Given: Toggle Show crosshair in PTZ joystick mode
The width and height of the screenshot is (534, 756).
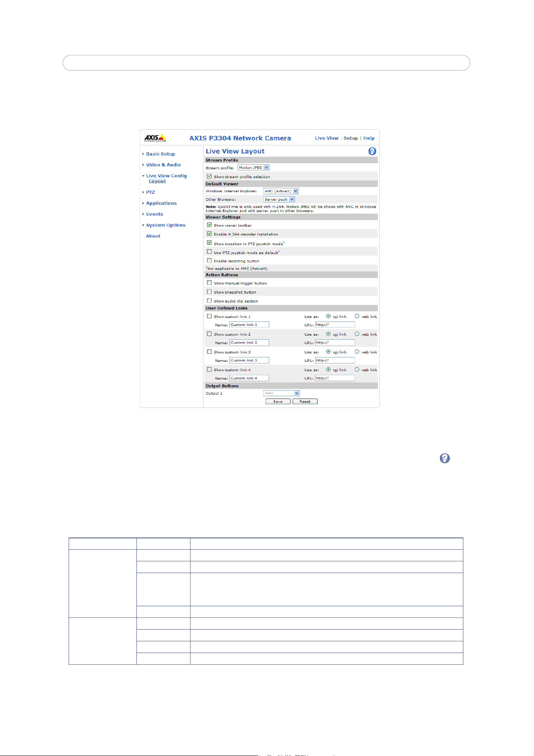Looking at the screenshot, I should click(x=209, y=243).
